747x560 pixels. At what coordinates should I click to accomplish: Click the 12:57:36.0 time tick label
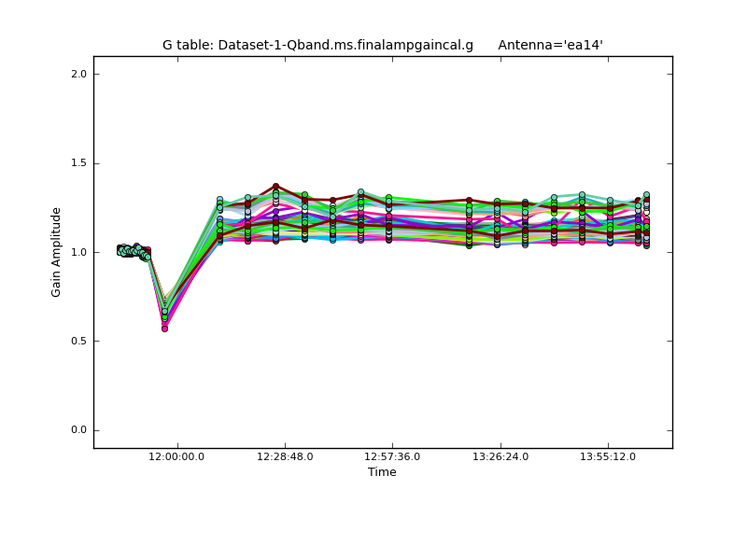392,456
